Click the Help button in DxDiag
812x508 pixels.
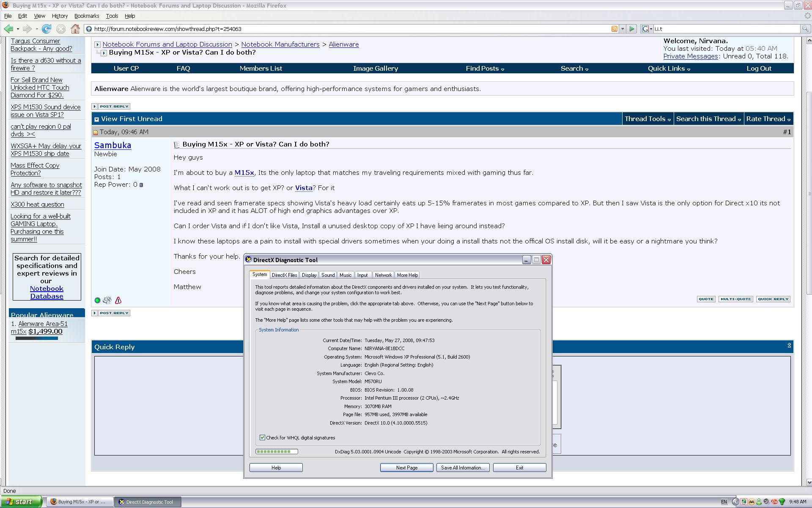pos(276,468)
